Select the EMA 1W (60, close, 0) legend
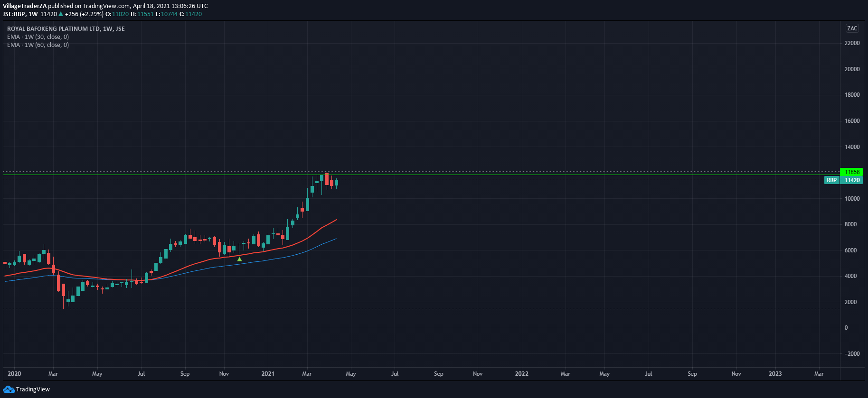The image size is (868, 398). click(x=38, y=45)
